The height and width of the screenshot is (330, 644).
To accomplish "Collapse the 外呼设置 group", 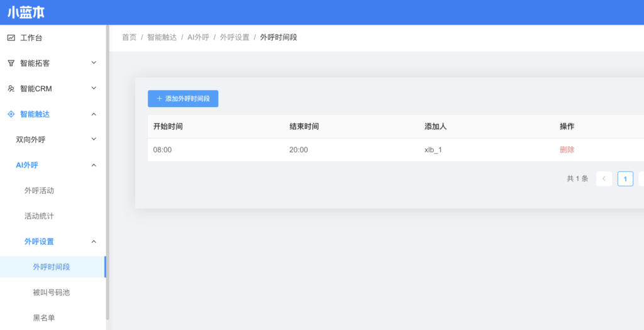I will tap(94, 241).
